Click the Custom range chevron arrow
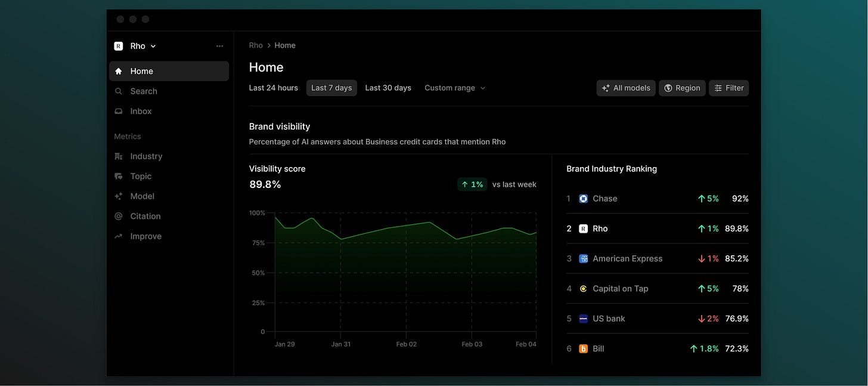 point(483,88)
